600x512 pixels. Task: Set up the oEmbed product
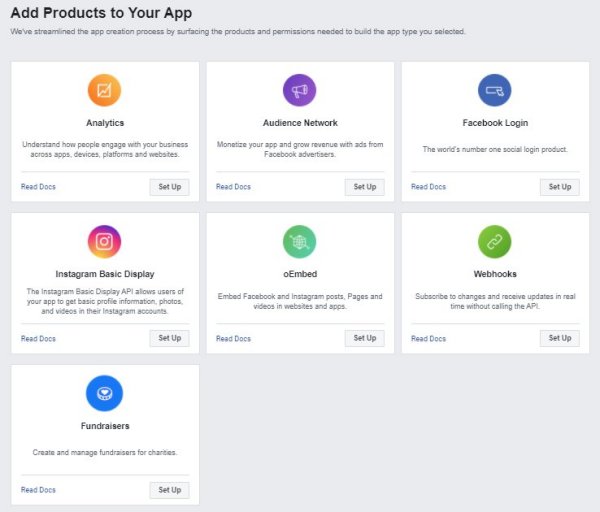(364, 338)
